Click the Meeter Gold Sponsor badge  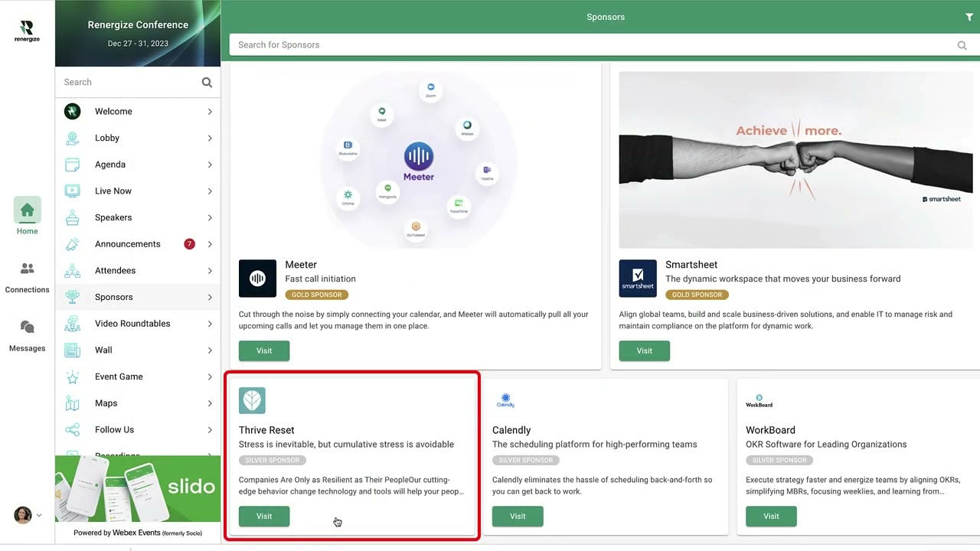(x=317, y=295)
